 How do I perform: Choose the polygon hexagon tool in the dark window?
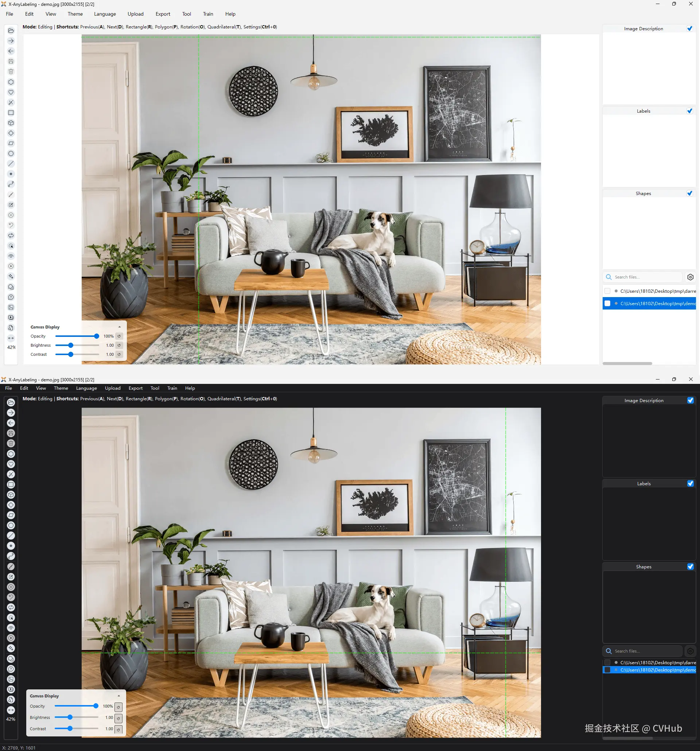tap(11, 454)
